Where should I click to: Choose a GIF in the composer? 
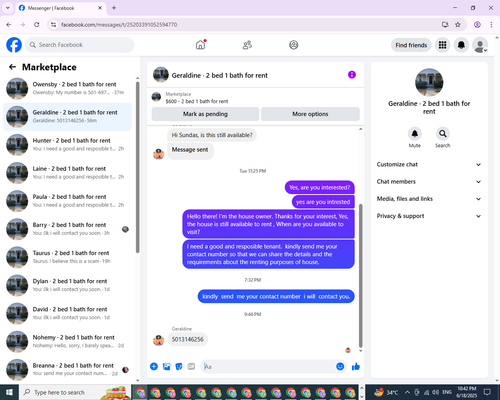(191, 366)
